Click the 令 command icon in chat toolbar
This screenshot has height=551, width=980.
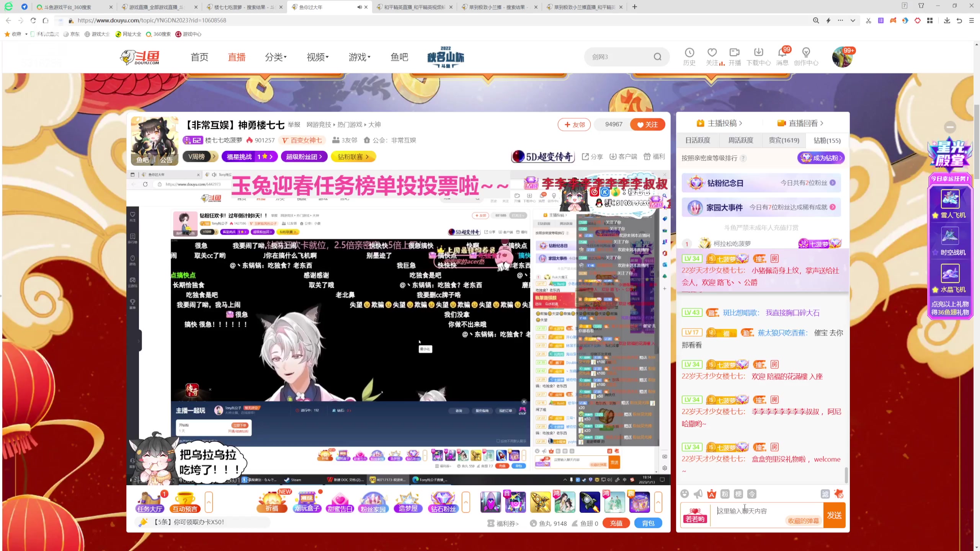coord(752,494)
